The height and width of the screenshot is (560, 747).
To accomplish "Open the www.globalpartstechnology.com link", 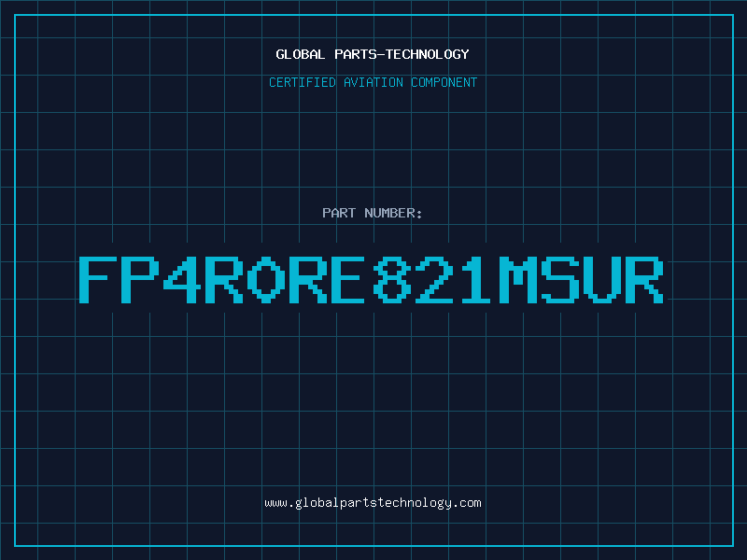I will click(373, 503).
